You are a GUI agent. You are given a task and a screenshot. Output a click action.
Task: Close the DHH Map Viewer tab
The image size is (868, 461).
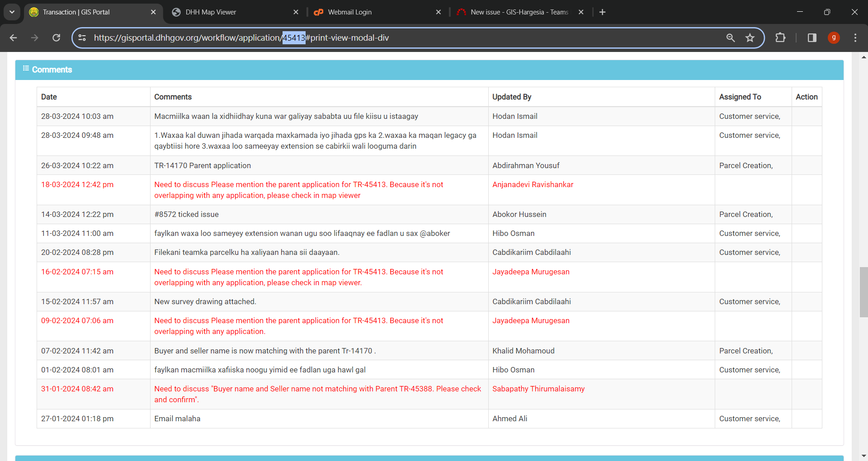pyautogui.click(x=296, y=12)
